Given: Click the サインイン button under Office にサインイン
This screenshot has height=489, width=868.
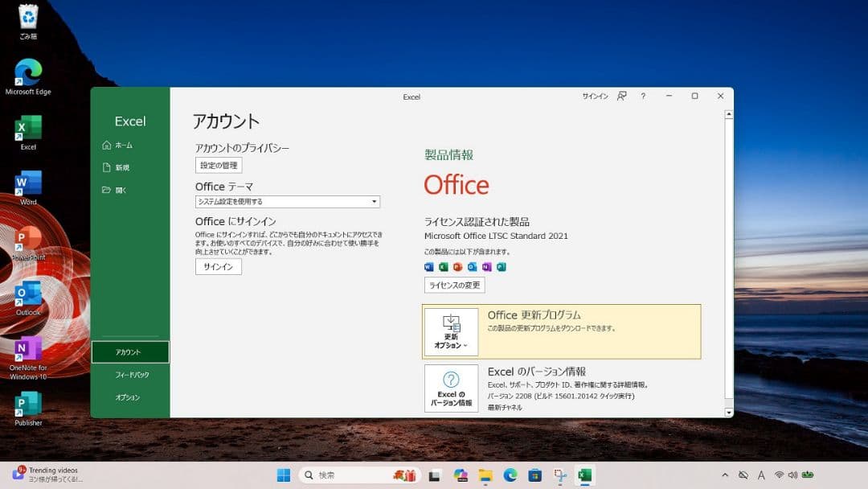Looking at the screenshot, I should 217,266.
